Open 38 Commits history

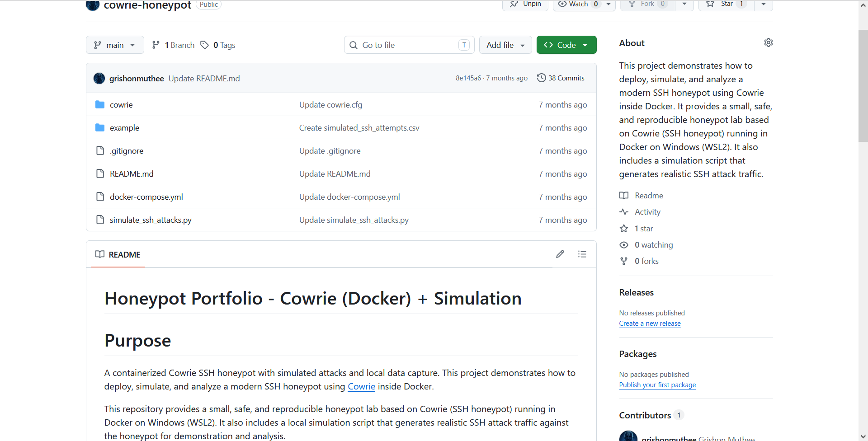tap(561, 78)
